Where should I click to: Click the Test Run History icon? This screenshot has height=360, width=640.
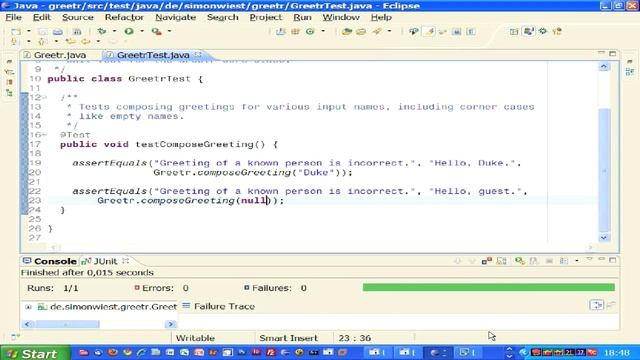(564, 261)
